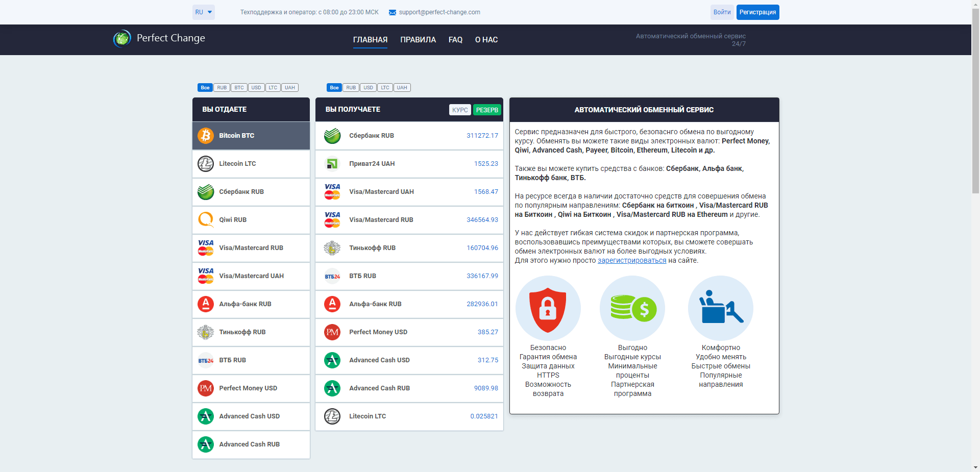Filter give currencies by BTC
Screen dimensions: 980x472
click(x=239, y=87)
